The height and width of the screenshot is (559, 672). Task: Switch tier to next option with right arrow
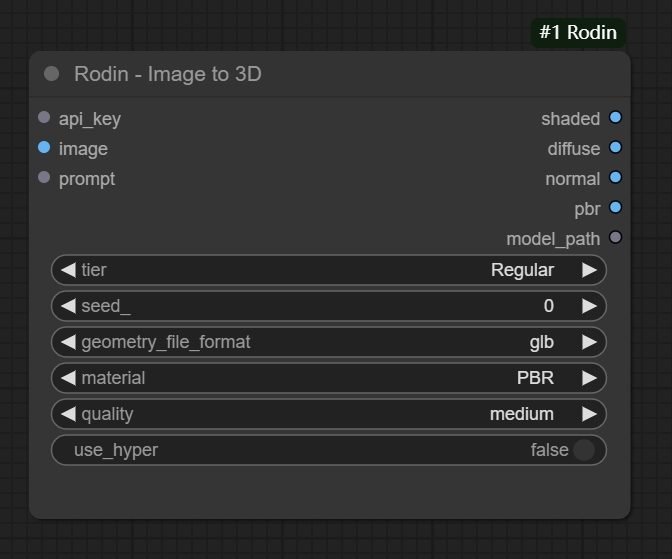click(589, 270)
